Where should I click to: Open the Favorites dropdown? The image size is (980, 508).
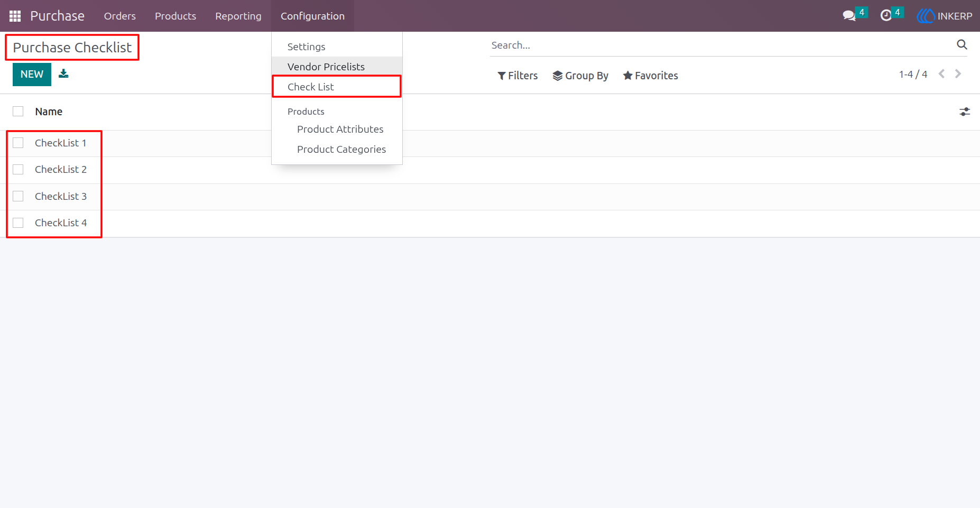pyautogui.click(x=650, y=76)
